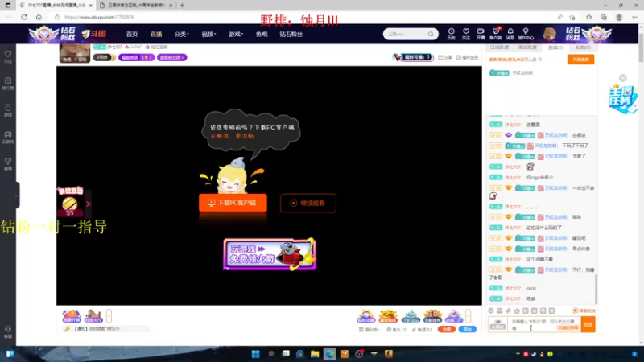This screenshot has width=644, height=362.
Task: Click the orange 下载PC客户端 button
Action: click(x=233, y=203)
